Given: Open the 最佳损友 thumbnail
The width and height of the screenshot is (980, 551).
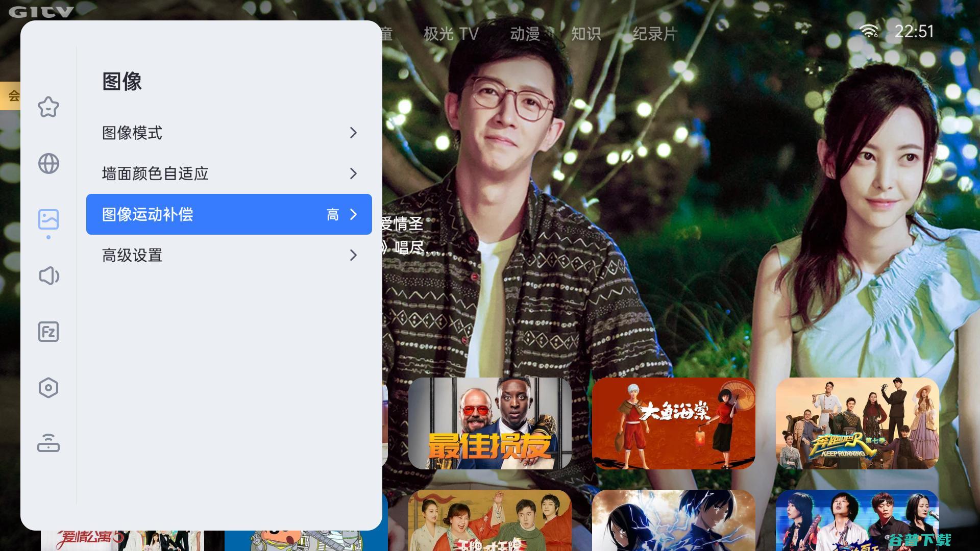Looking at the screenshot, I should click(x=490, y=423).
